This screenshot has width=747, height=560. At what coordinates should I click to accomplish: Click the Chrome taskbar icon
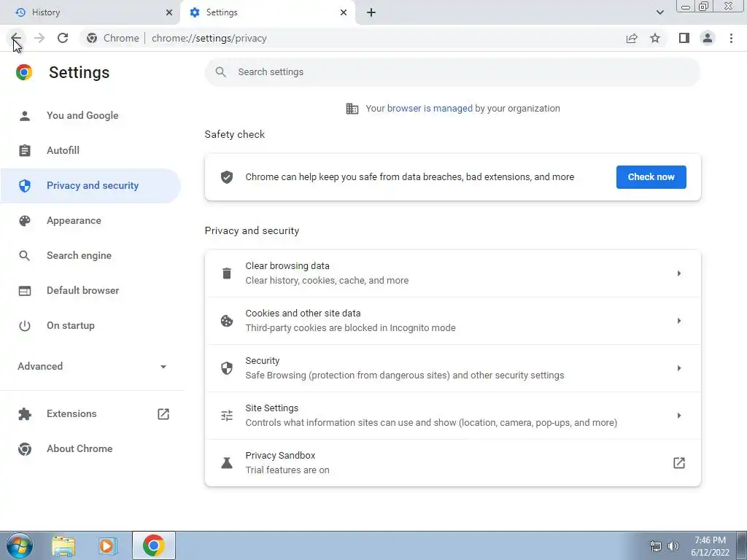click(153, 545)
